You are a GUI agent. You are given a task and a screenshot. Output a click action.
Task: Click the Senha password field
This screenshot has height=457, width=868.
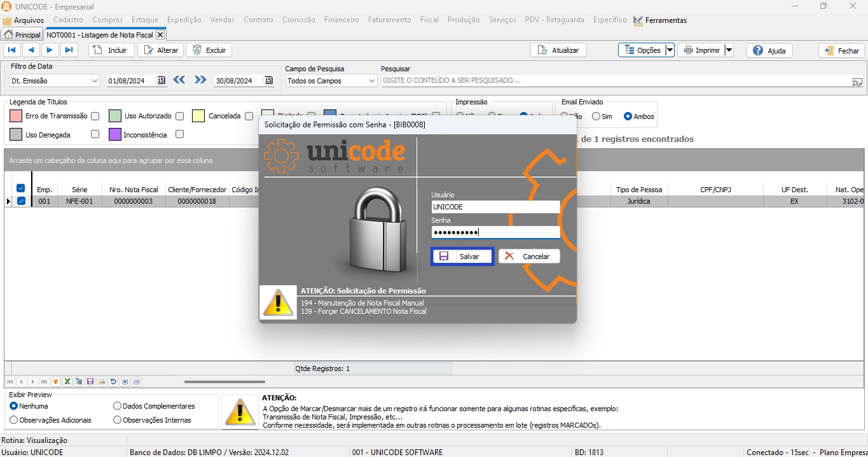pos(495,232)
